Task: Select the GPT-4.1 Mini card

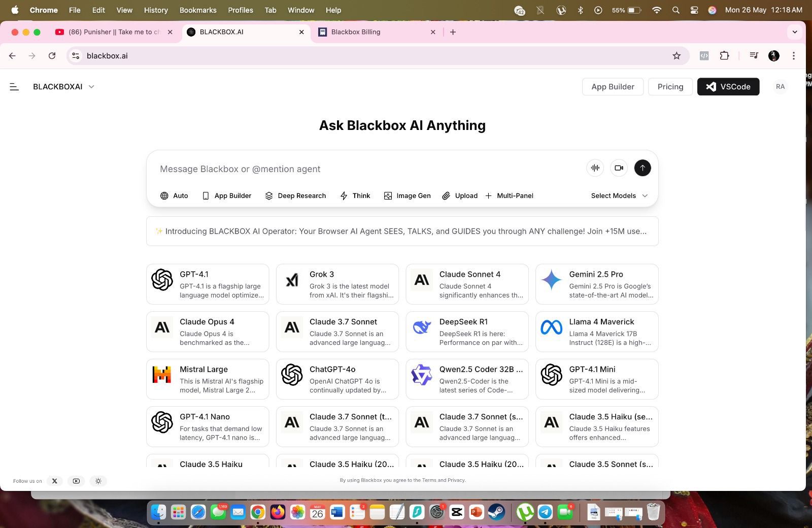Action: [597, 379]
